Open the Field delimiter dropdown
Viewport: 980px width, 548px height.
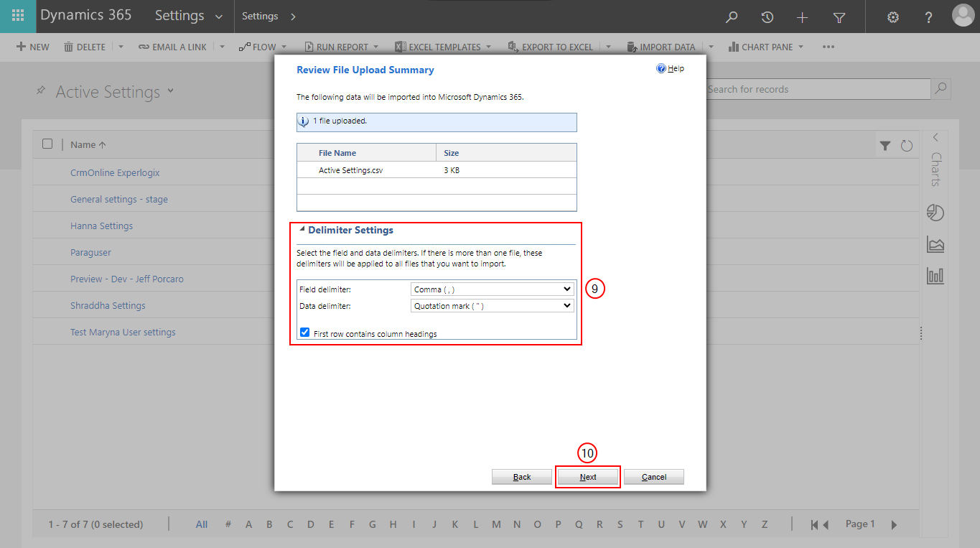(x=493, y=289)
